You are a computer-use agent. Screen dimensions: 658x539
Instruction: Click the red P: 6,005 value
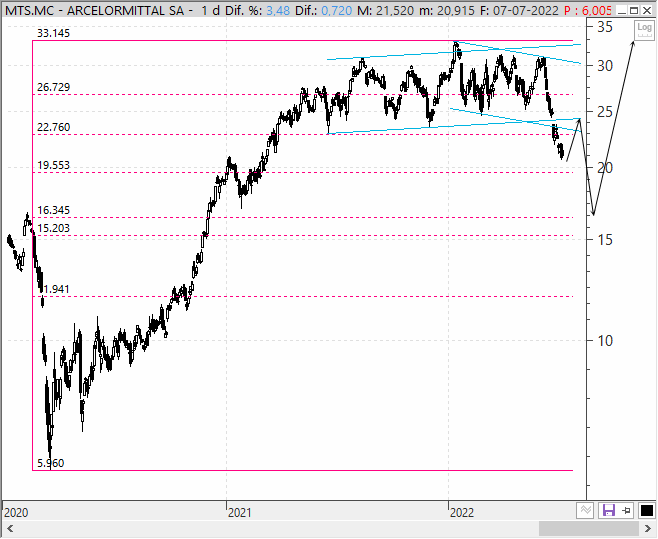pos(587,10)
